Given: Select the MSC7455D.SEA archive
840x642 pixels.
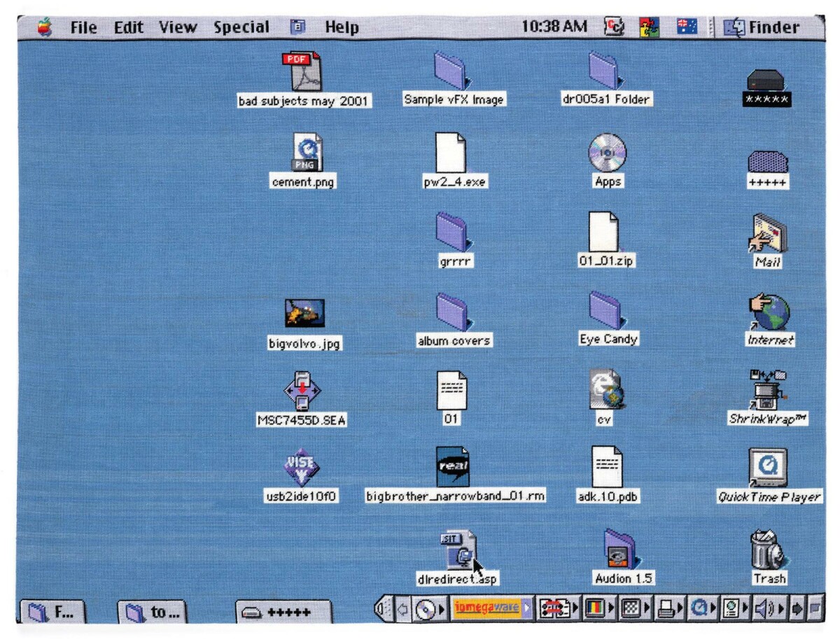Looking at the screenshot, I should 302,391.
